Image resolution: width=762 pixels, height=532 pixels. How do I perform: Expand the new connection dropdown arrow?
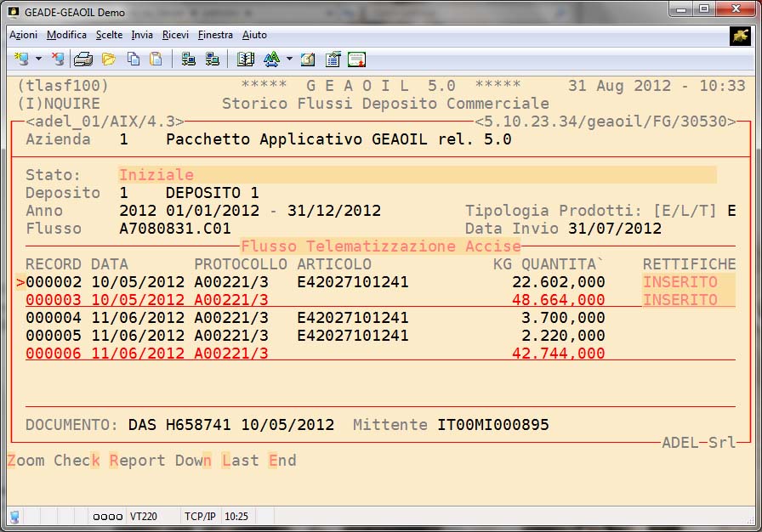(x=38, y=59)
